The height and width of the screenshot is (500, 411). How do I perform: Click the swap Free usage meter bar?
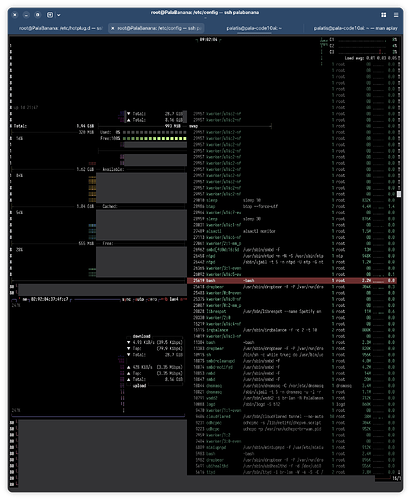155,138
